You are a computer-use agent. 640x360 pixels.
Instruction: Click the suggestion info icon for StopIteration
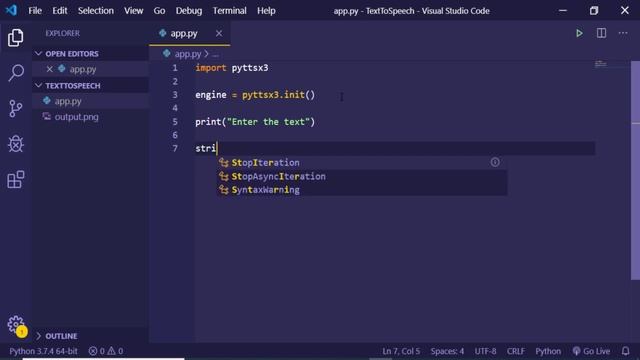tap(495, 162)
